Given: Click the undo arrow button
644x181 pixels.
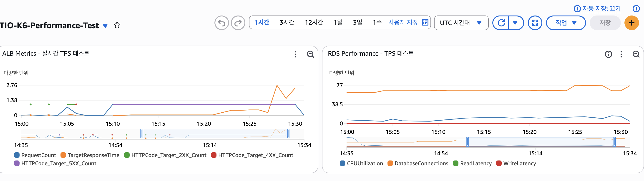Looking at the screenshot, I should (x=221, y=23).
